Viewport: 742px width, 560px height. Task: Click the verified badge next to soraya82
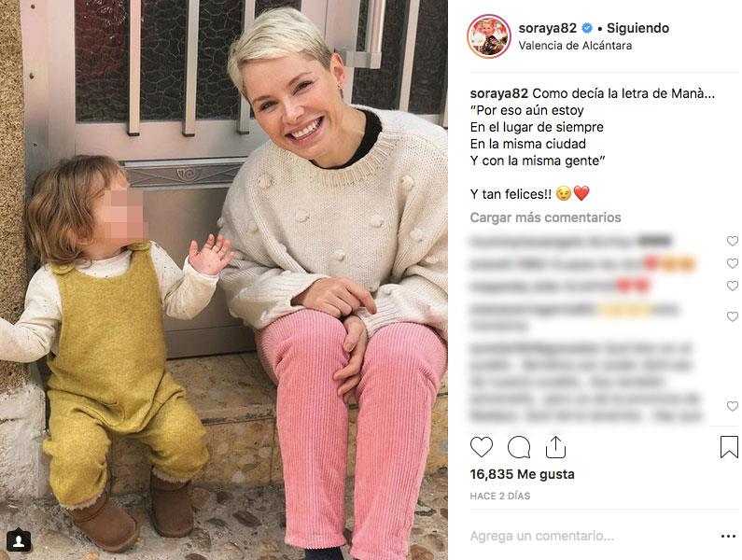click(x=587, y=28)
